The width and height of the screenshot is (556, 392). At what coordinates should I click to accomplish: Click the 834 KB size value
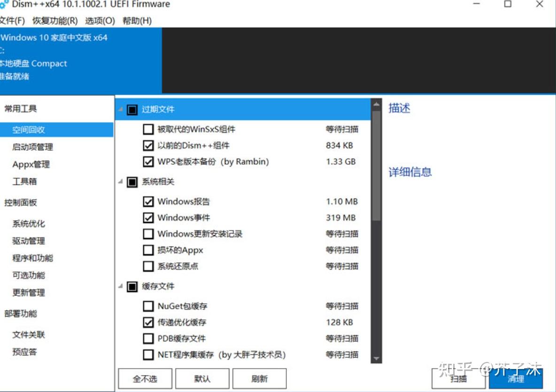click(x=340, y=146)
